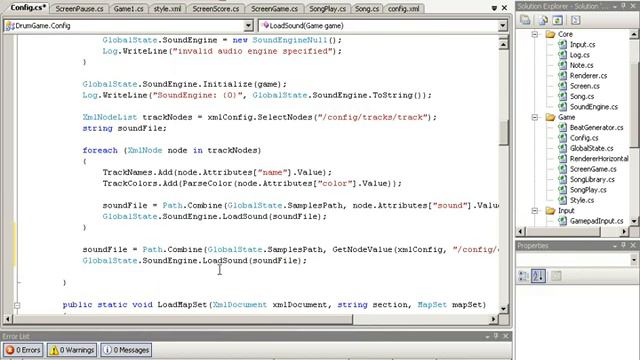Click the Alphabetical sort icon in Properties
The width and height of the screenshot is (640, 360).
(x=538, y=276)
